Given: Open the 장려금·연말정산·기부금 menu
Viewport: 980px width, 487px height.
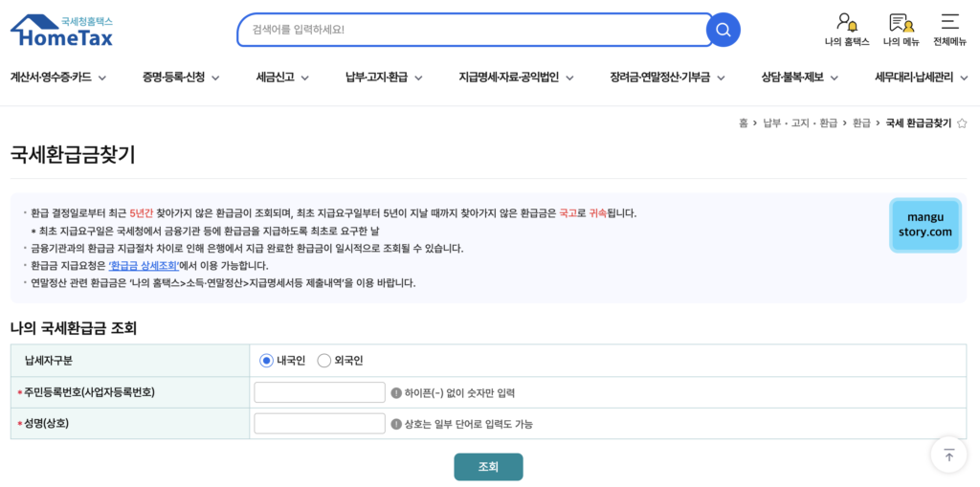Looking at the screenshot, I should point(660,77).
